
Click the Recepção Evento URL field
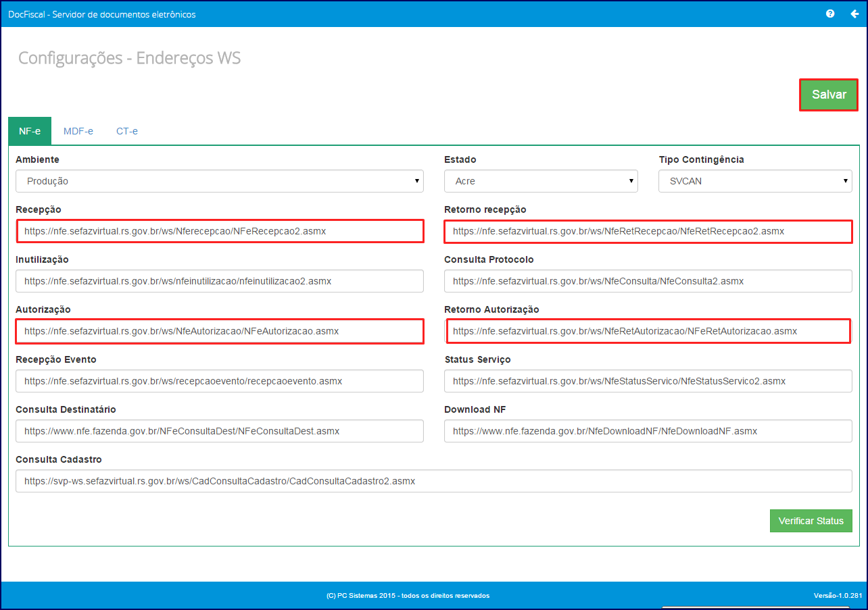(220, 381)
